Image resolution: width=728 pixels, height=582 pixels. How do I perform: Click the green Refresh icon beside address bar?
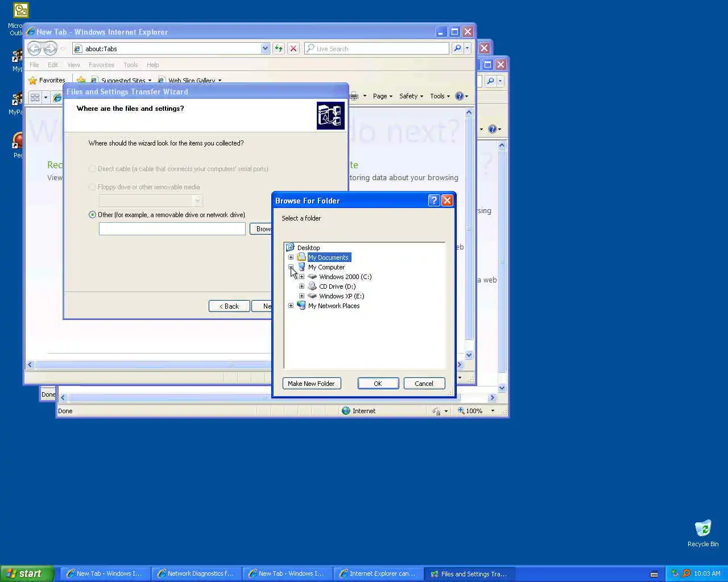click(x=278, y=48)
